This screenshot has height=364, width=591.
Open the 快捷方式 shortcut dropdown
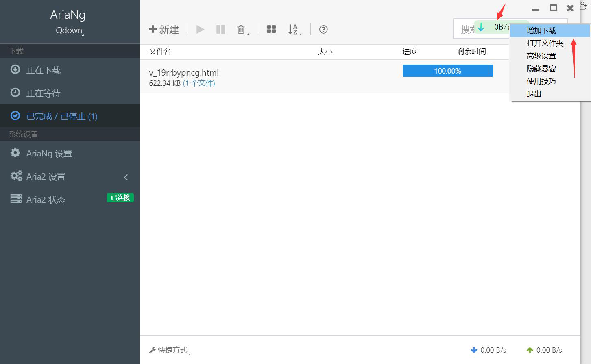[x=170, y=350]
